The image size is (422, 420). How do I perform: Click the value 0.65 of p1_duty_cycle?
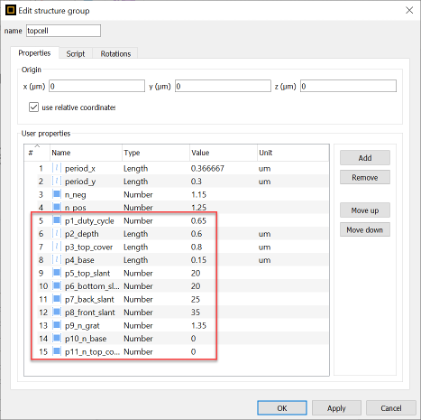coord(199,221)
